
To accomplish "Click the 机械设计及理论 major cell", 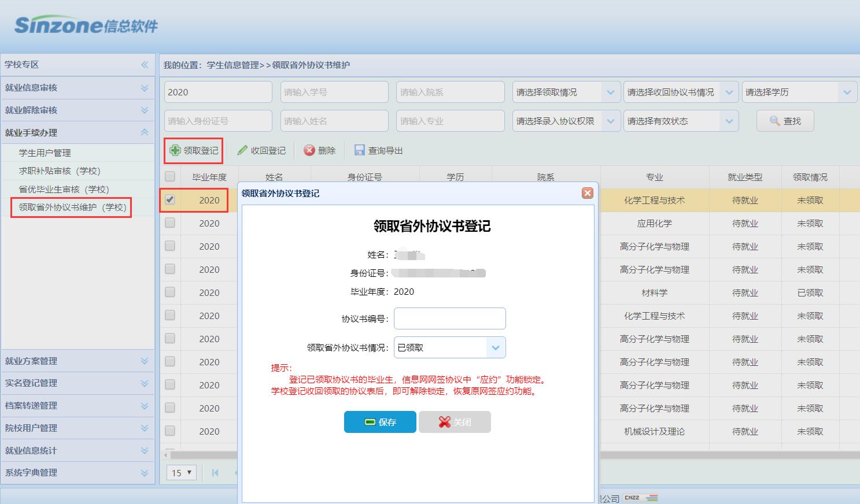I will coord(654,431).
